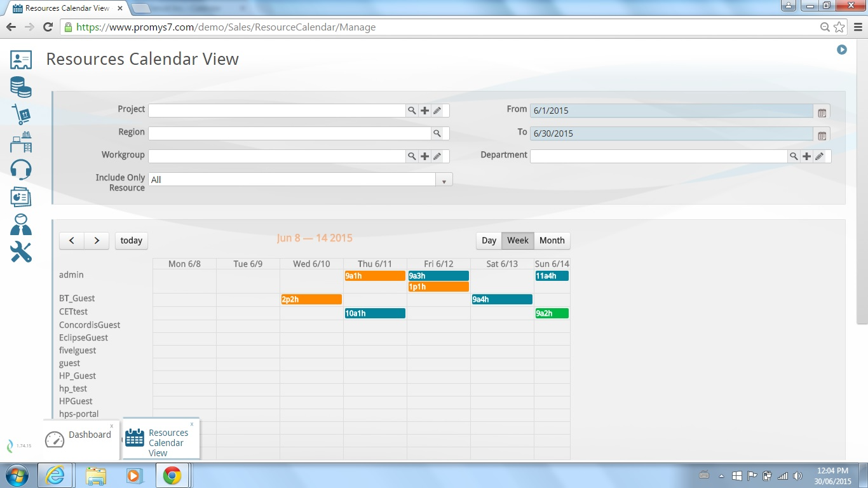
Task: Open the contacts card sidebar icon
Action: (21, 60)
